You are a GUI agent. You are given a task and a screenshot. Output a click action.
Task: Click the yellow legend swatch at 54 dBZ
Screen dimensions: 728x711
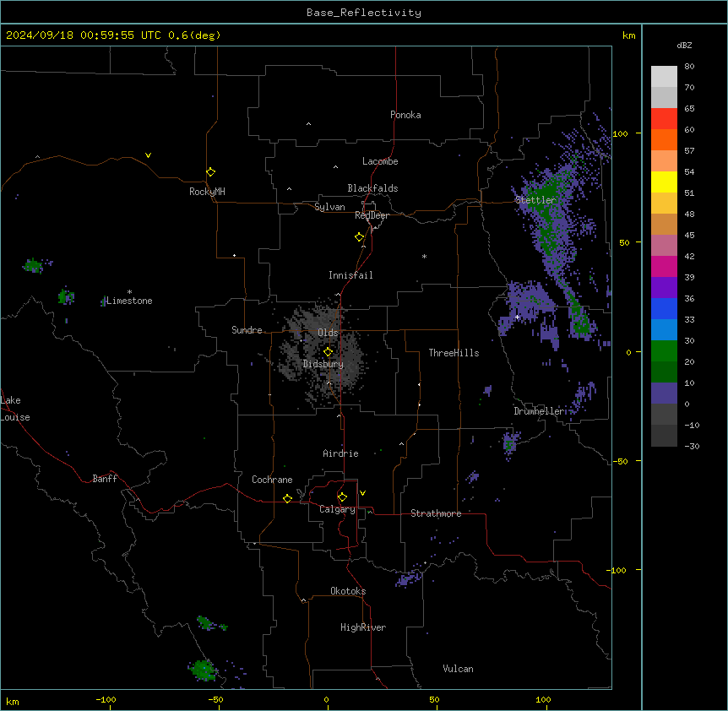(x=664, y=182)
